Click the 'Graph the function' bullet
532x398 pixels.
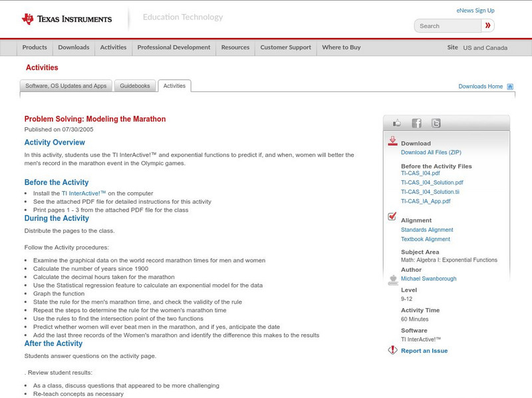pos(59,294)
